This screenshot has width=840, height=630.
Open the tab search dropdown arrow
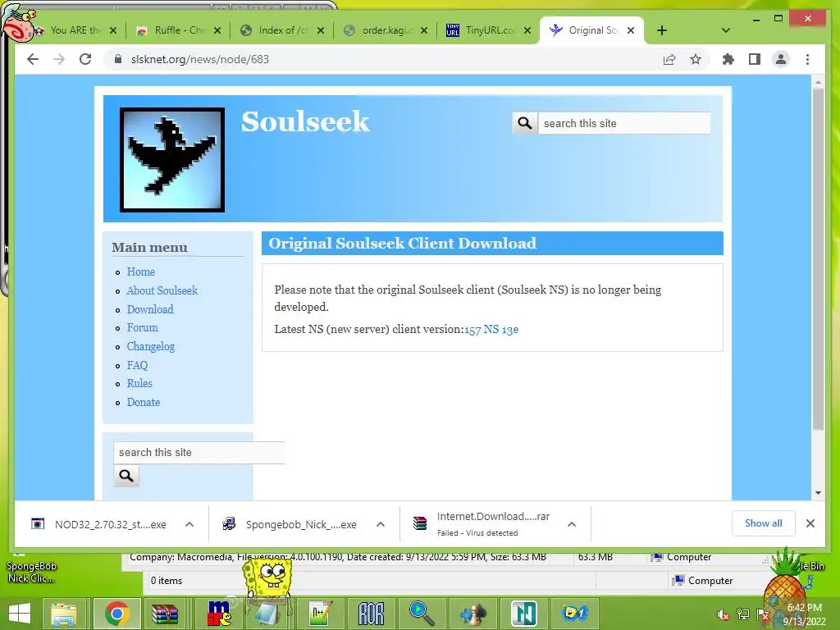tap(726, 30)
